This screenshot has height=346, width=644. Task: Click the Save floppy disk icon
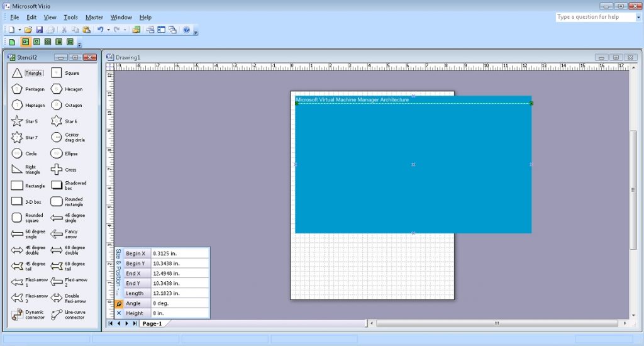tap(40, 30)
